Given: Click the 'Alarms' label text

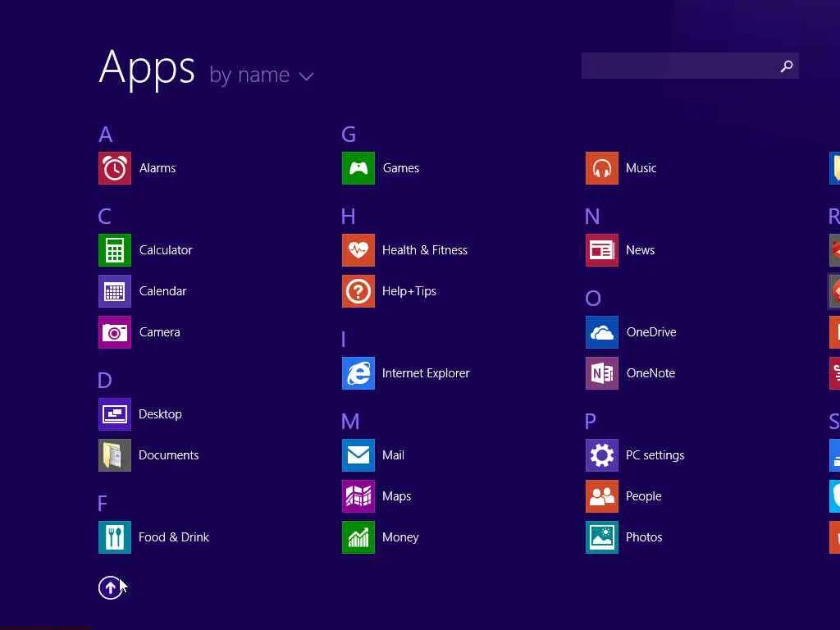Looking at the screenshot, I should (157, 168).
